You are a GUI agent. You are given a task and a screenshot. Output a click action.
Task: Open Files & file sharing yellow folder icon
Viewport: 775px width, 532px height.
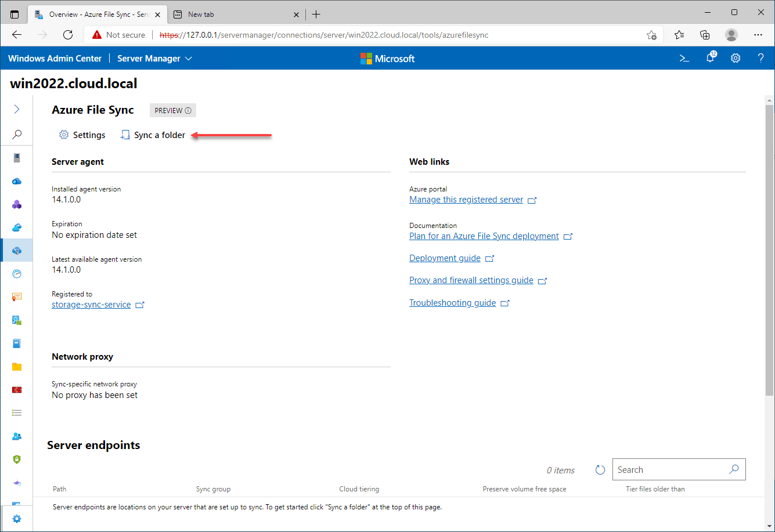pyautogui.click(x=16, y=366)
